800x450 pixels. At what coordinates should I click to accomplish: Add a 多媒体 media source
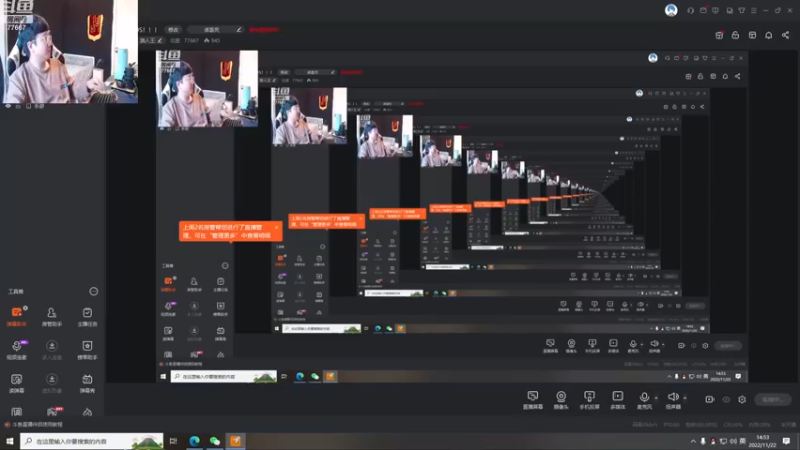617,400
